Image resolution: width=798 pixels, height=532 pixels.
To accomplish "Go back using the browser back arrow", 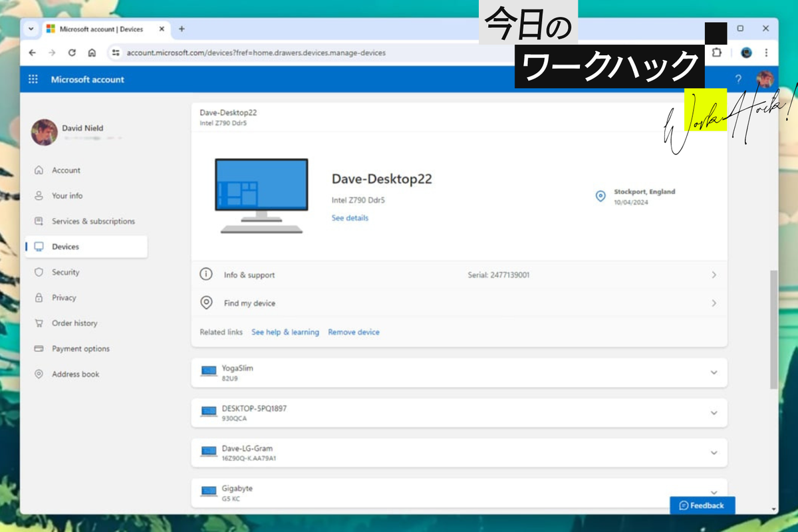I will tap(33, 53).
